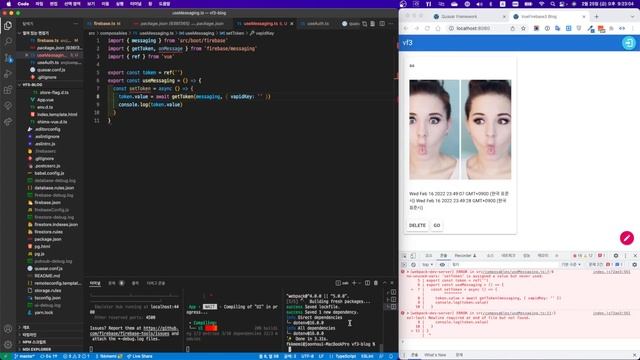Viewport: 640px width, 360px height.
Task: Click the login icon in vf3 header
Action: pos(629,43)
